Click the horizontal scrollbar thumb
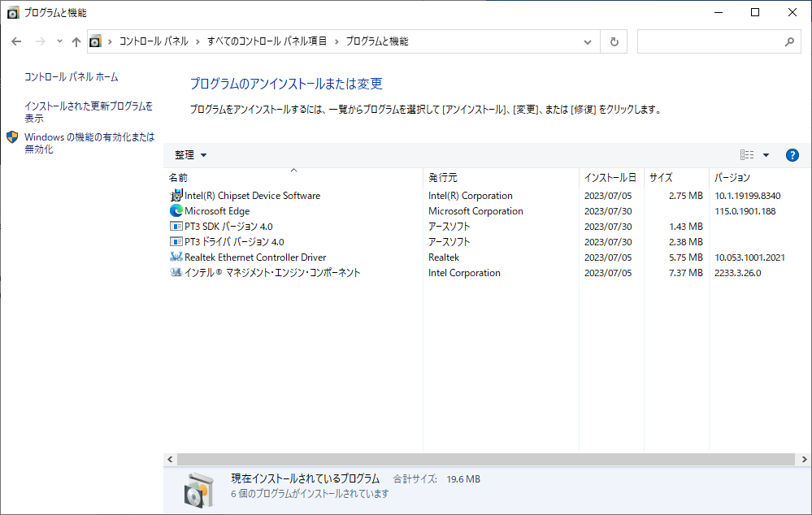Viewport: 812px width, 515px height. point(486,459)
